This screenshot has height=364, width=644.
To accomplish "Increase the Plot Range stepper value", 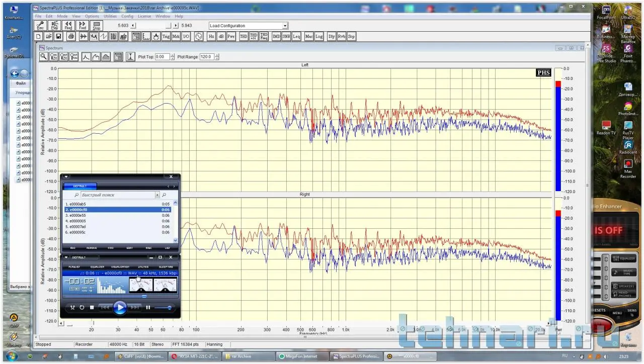I will tap(217, 55).
